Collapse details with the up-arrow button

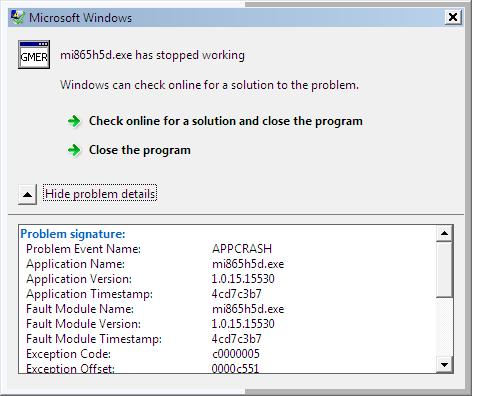point(27,194)
